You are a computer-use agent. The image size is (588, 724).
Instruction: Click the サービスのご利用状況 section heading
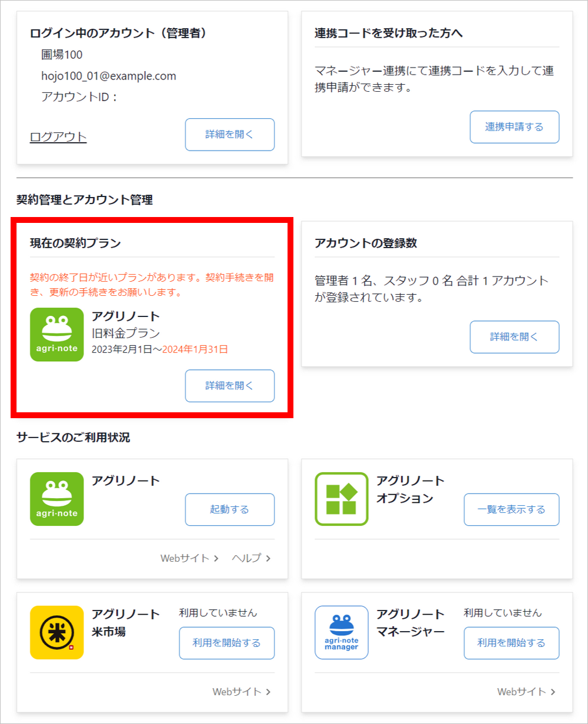coord(73,438)
